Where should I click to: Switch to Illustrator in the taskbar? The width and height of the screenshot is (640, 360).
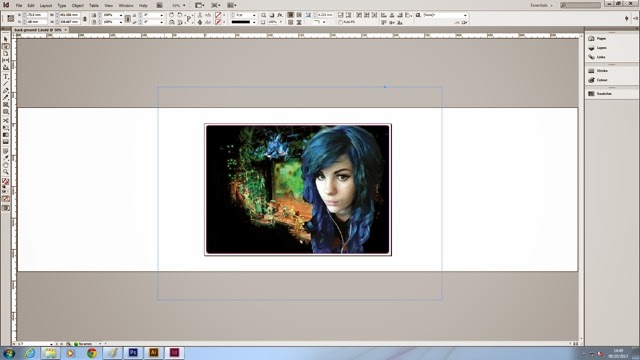click(154, 353)
